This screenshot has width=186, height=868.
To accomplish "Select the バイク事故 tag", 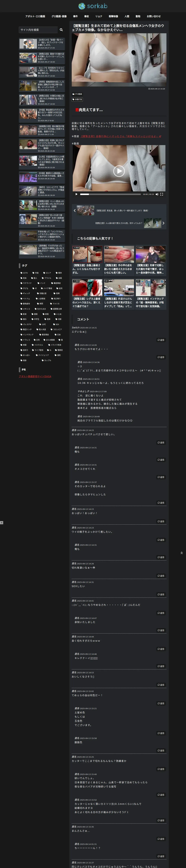I will (47, 288).
